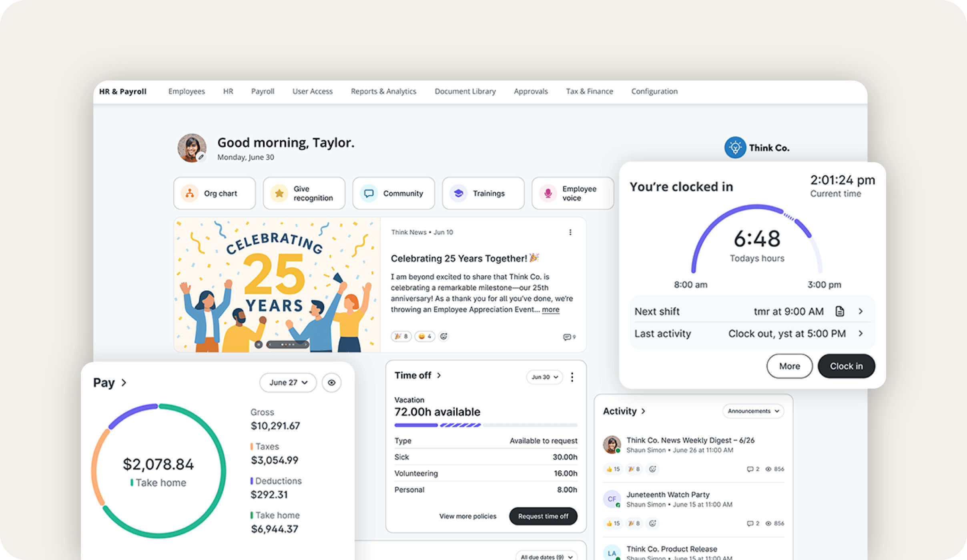
Task: Change the Jun 30 date in Time off
Action: [x=544, y=377]
